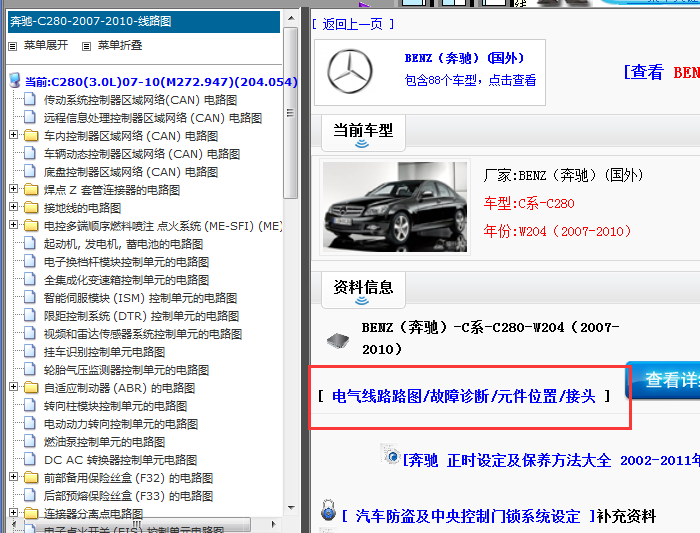Screen dimensions: 700x533
Task: Click the tree panel scroll-down arrow
Action: point(291,508)
